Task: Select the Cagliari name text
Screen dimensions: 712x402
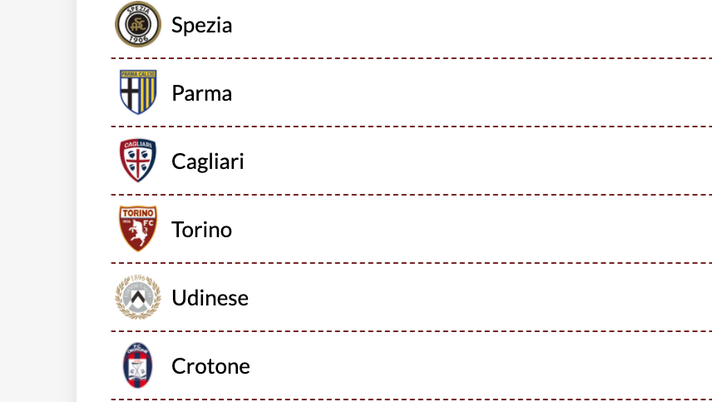Action: (x=208, y=162)
